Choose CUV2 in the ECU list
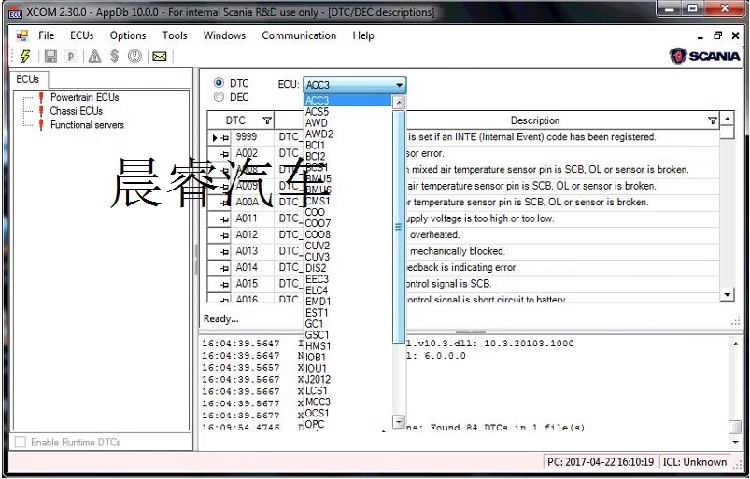Image resolution: width=750 pixels, height=479 pixels. pos(348,245)
